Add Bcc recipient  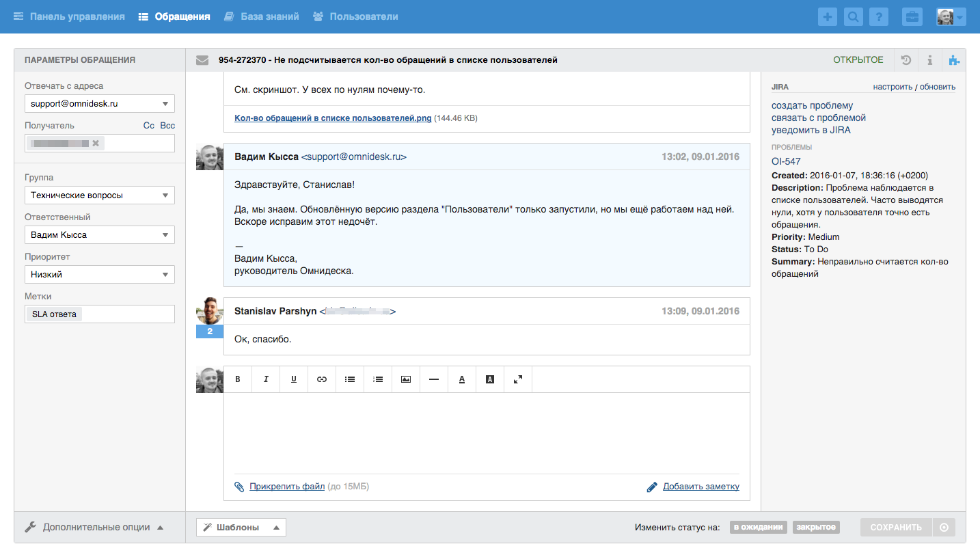pyautogui.click(x=167, y=126)
